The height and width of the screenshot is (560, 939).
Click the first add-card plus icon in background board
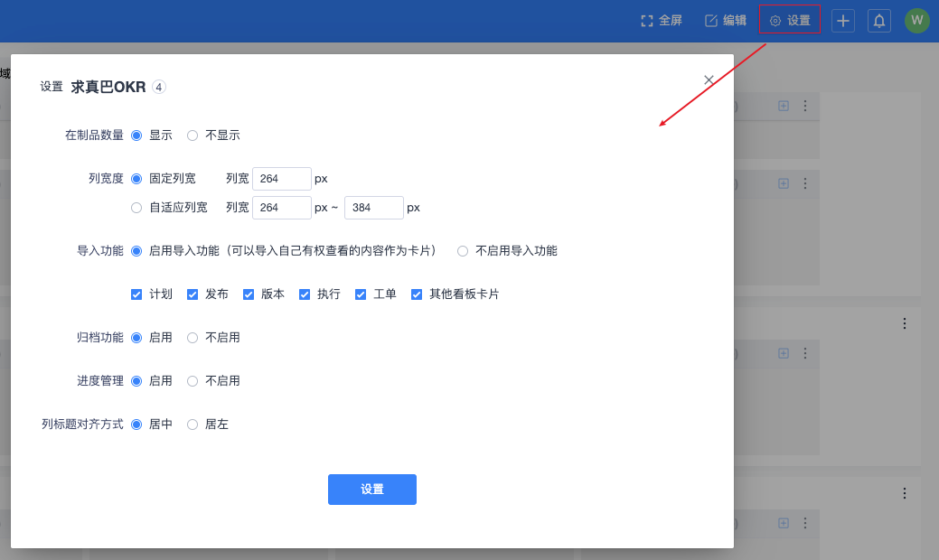pyautogui.click(x=784, y=106)
